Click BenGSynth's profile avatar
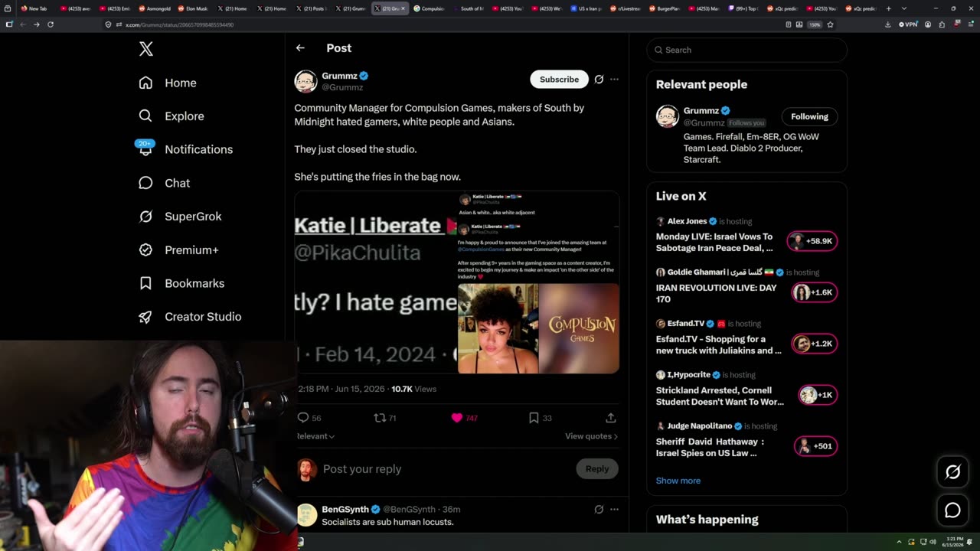This screenshot has height=551, width=980. coord(306,515)
